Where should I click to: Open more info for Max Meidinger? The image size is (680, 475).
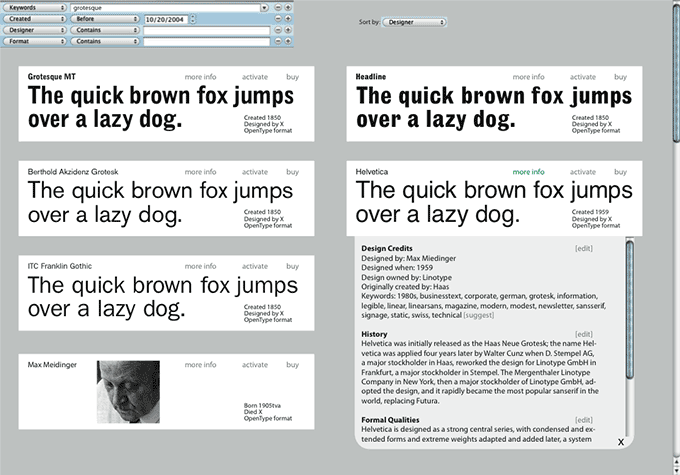[200, 365]
